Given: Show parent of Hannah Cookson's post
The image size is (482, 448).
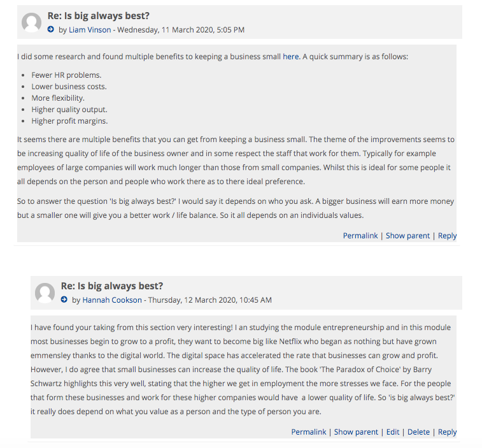Looking at the screenshot, I should click(x=356, y=432).
